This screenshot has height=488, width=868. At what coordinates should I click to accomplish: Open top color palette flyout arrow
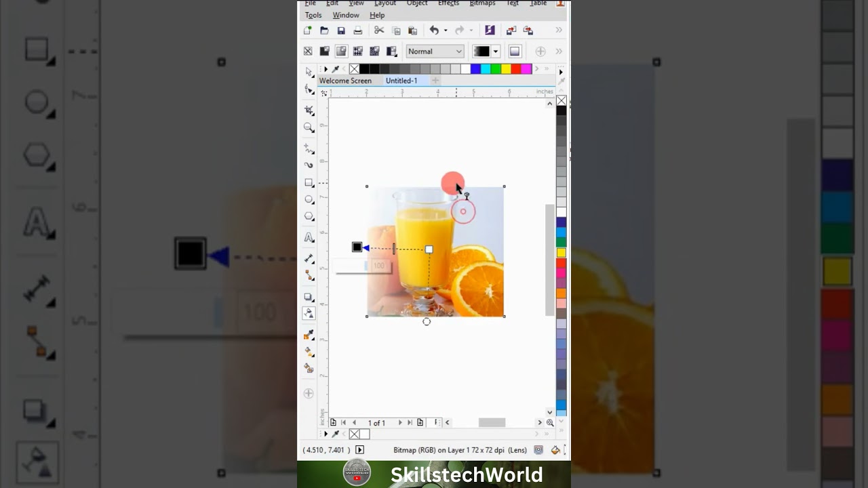click(x=325, y=69)
